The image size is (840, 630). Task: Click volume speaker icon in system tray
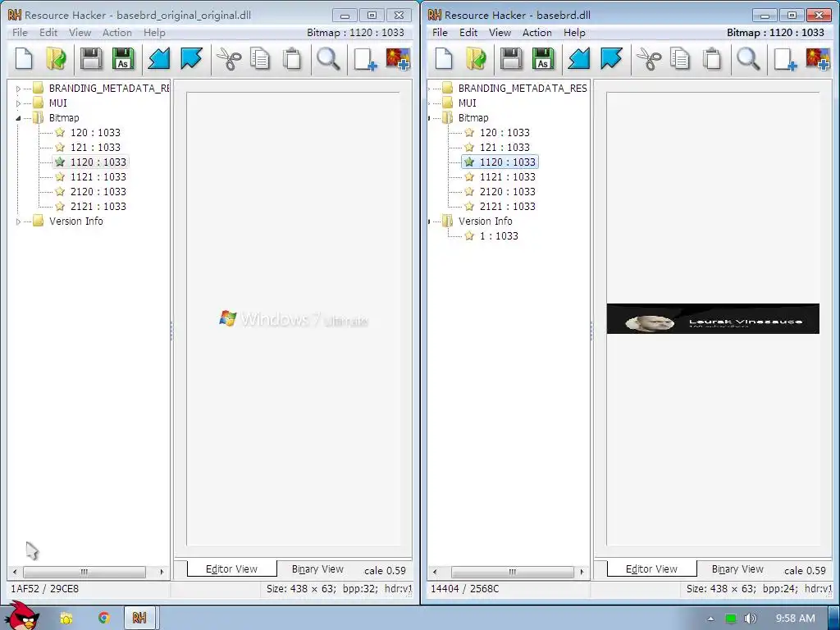[751, 619]
